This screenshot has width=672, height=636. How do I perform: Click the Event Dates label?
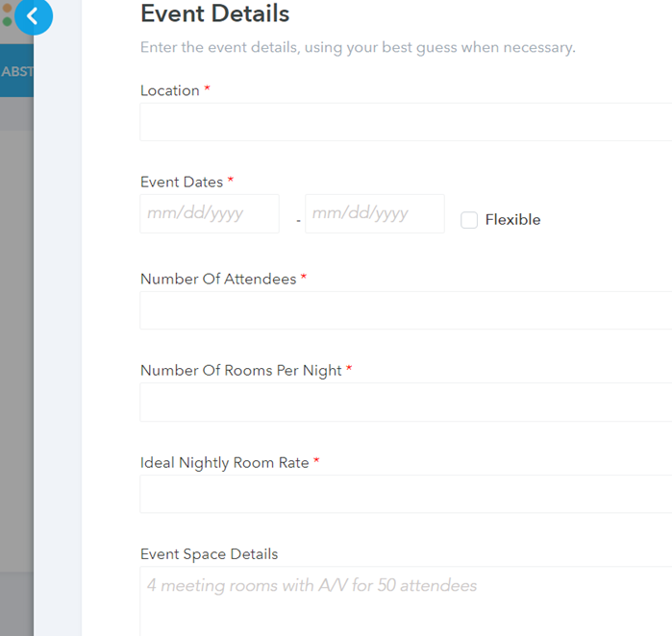pyautogui.click(x=182, y=182)
